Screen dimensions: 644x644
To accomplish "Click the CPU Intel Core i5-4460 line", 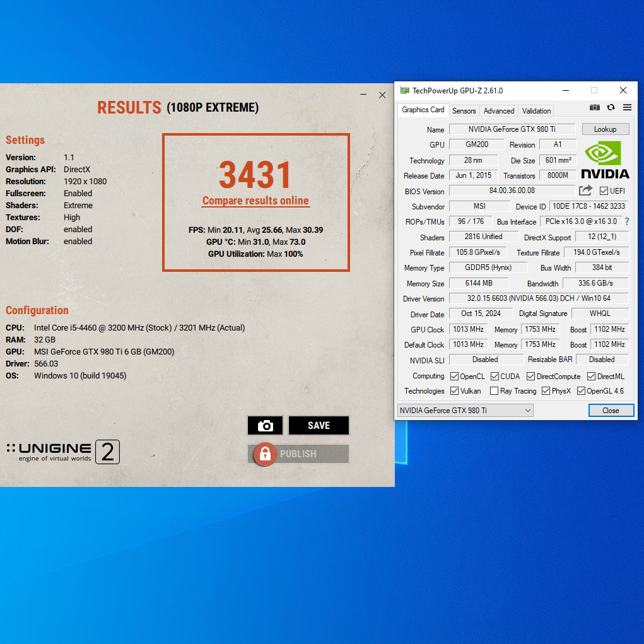I will [126, 328].
